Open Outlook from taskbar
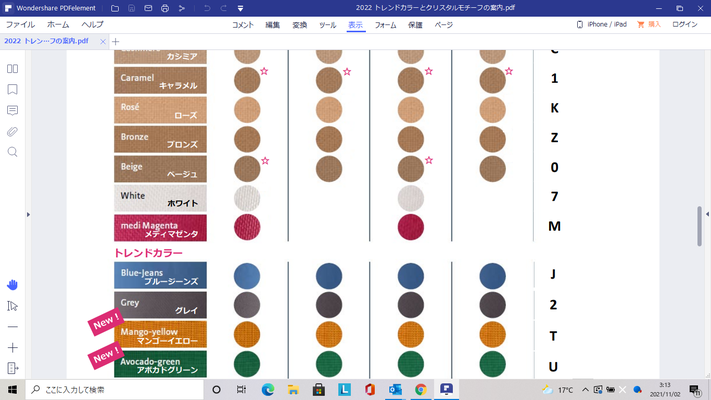 (x=395, y=390)
